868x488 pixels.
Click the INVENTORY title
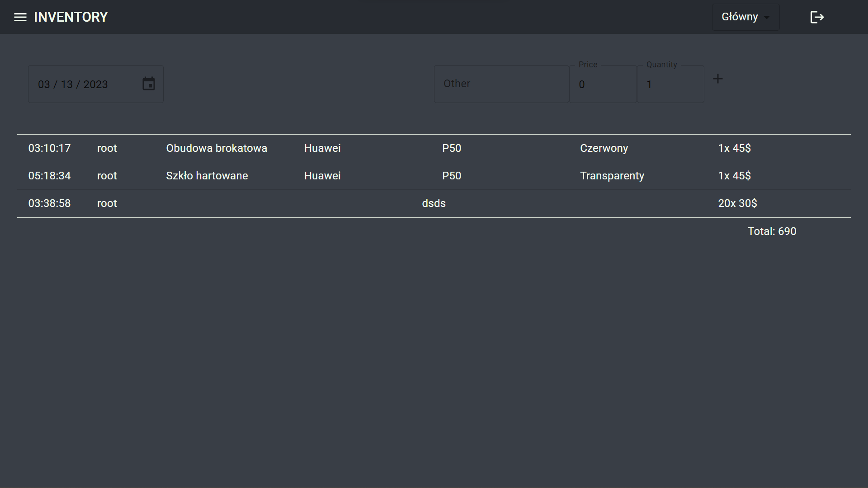(x=71, y=17)
